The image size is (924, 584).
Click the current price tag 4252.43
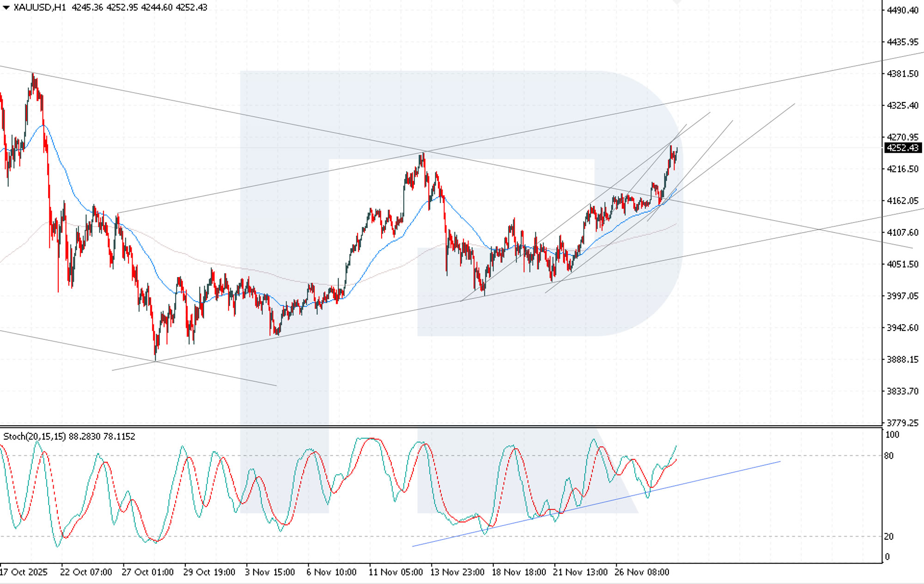(903, 148)
